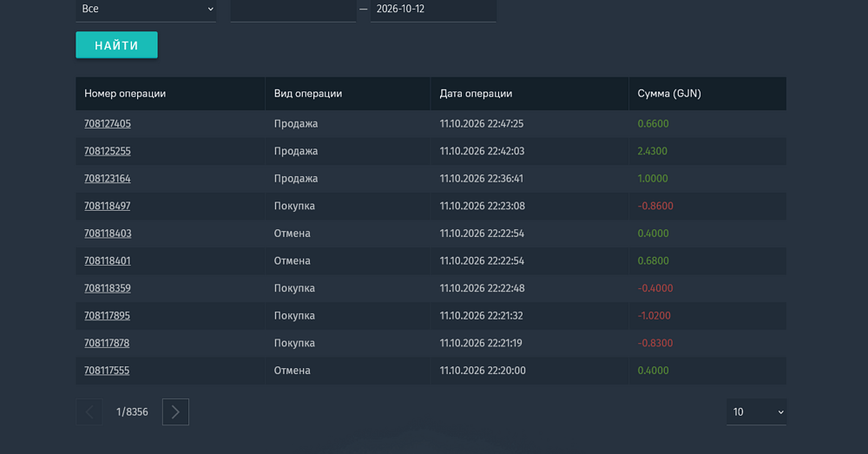Click date 11.10.2026 22:21:19
Viewport: 868px width, 454px height.
(481, 343)
